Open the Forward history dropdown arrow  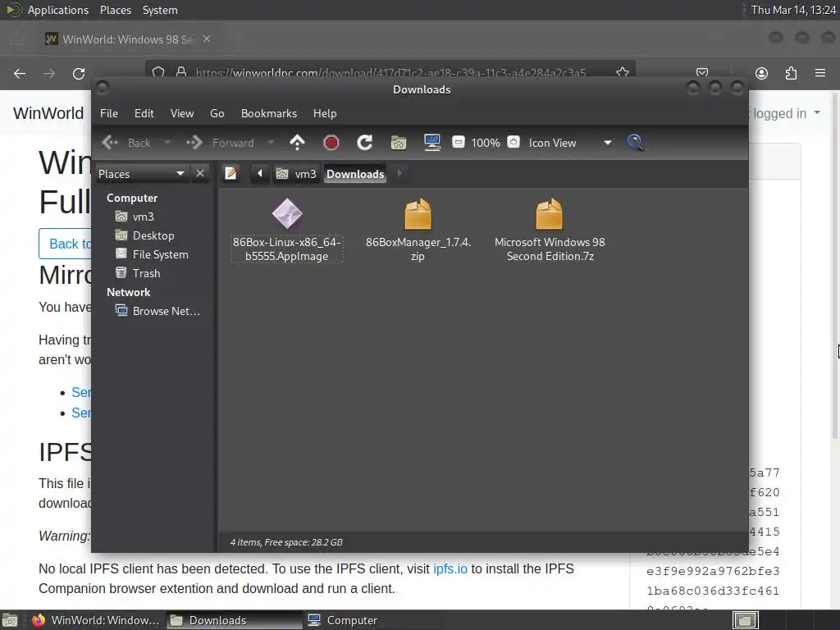tap(271, 143)
